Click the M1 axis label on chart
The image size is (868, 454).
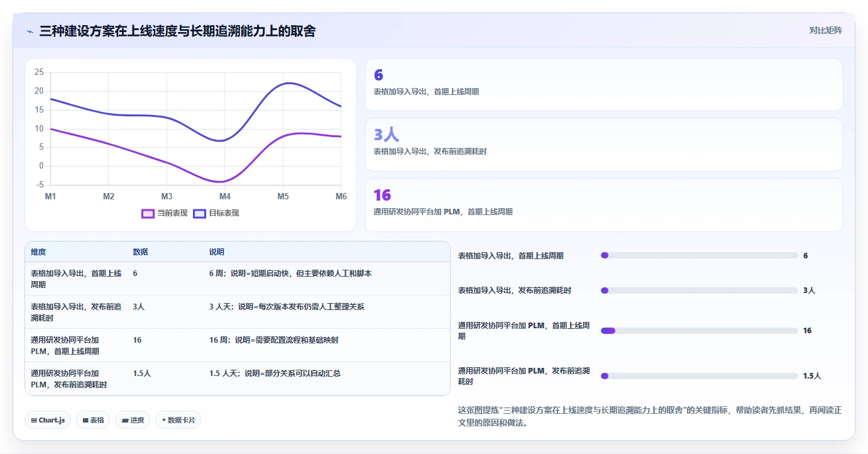pyautogui.click(x=50, y=197)
